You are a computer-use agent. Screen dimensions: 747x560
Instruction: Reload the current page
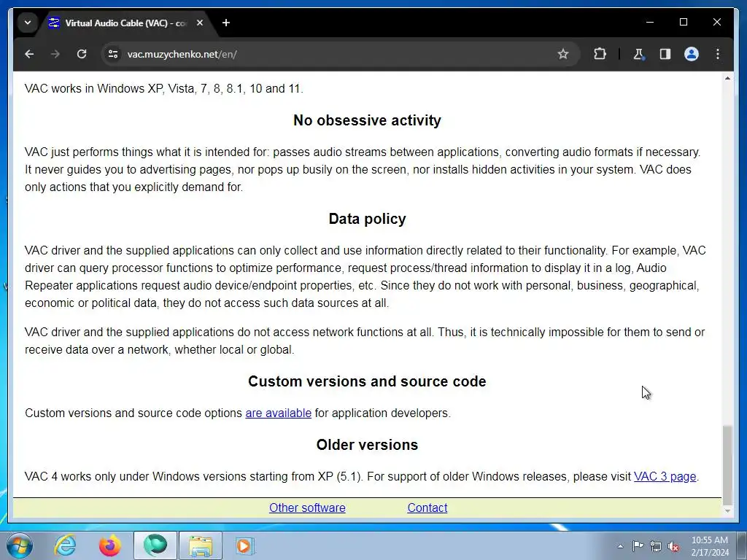point(82,54)
